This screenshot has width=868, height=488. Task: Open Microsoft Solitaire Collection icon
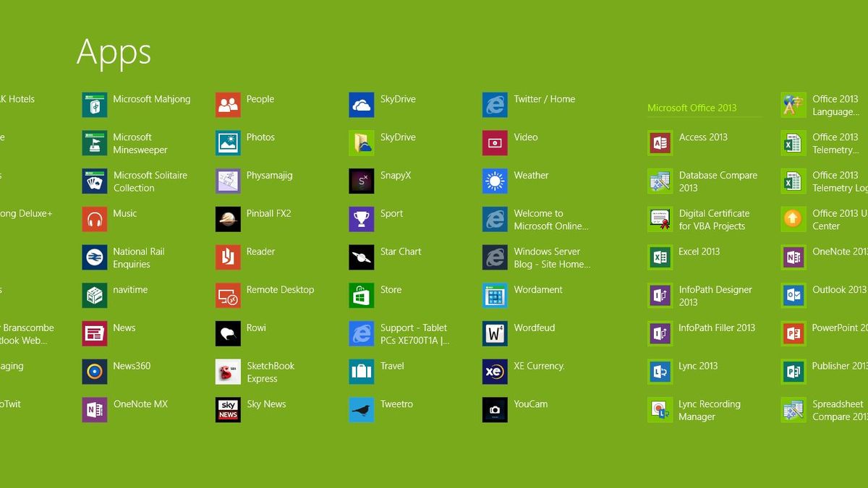(x=95, y=181)
